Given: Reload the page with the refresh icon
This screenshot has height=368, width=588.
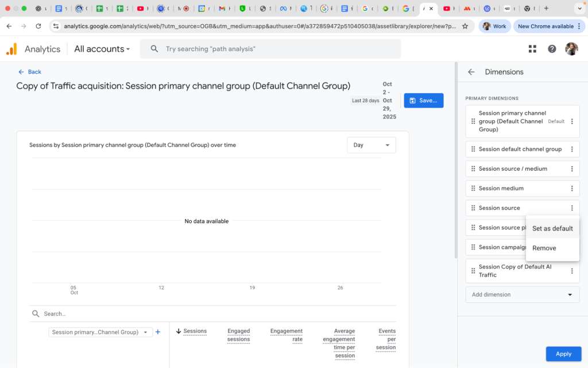Looking at the screenshot, I should (x=38, y=26).
